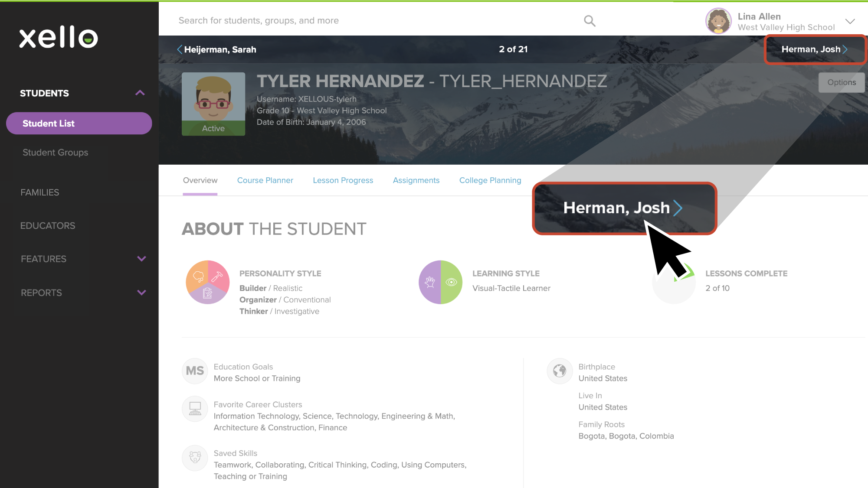This screenshot has width=868, height=488.
Task: Click the Saved Skills icon
Action: click(195, 458)
